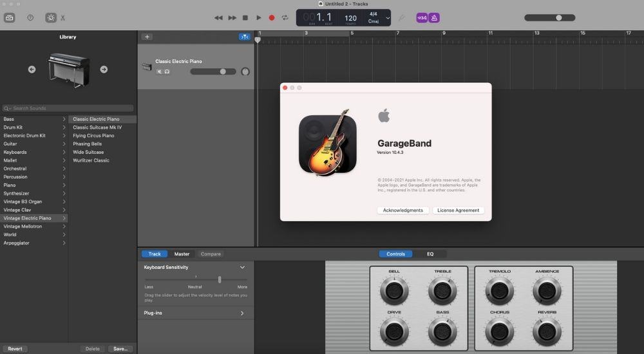Open Acknowledgments in About window
The image size is (644, 354).
pos(403,210)
